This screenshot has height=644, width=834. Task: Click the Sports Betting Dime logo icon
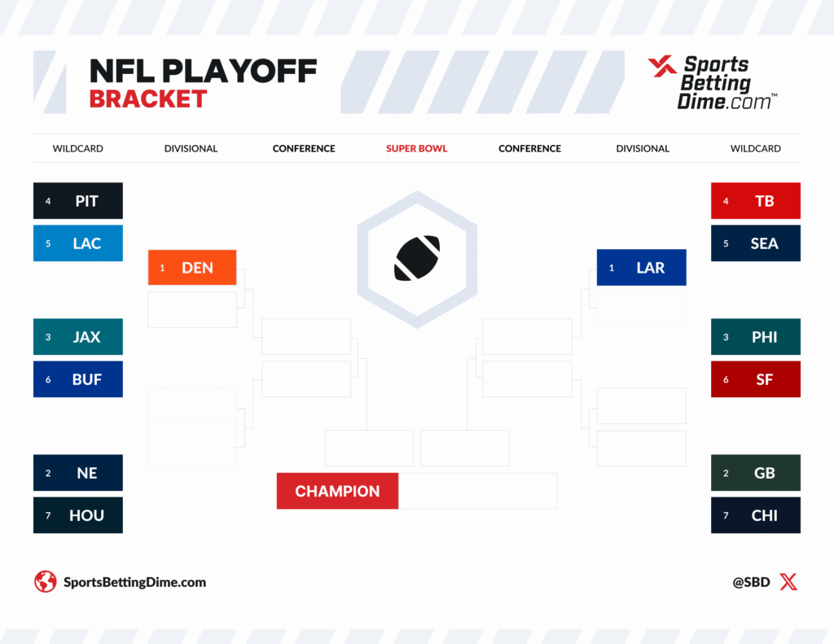(661, 69)
